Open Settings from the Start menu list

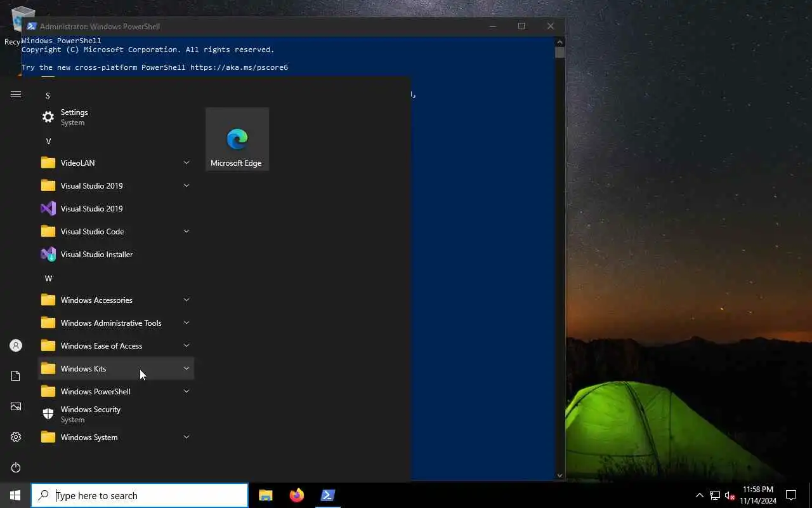pyautogui.click(x=116, y=117)
